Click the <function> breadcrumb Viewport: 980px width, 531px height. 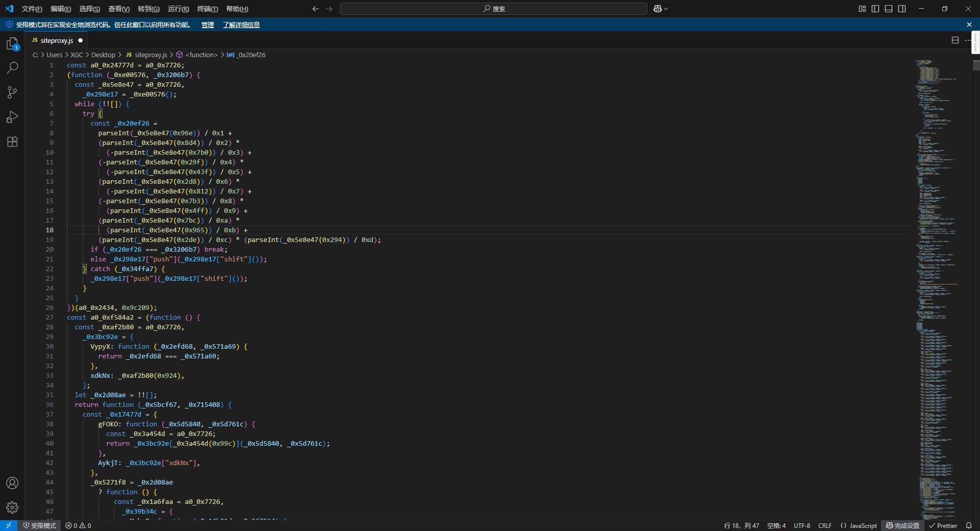click(202, 55)
